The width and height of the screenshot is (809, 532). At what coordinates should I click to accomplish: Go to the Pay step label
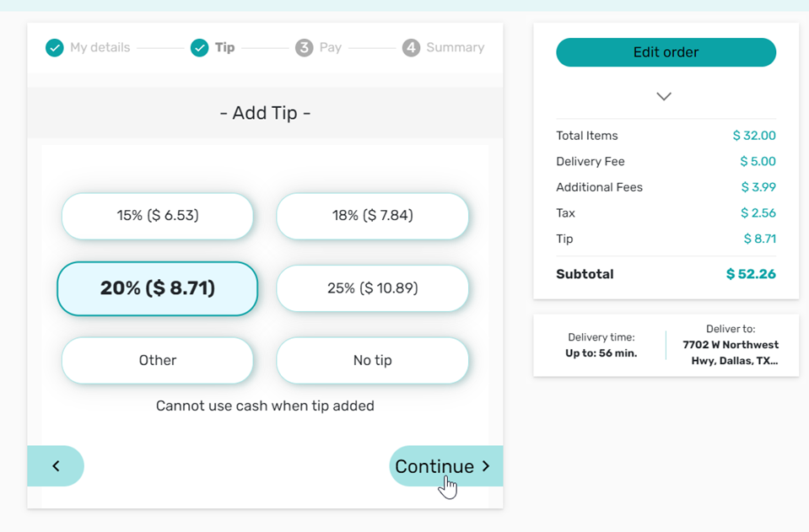(331, 48)
